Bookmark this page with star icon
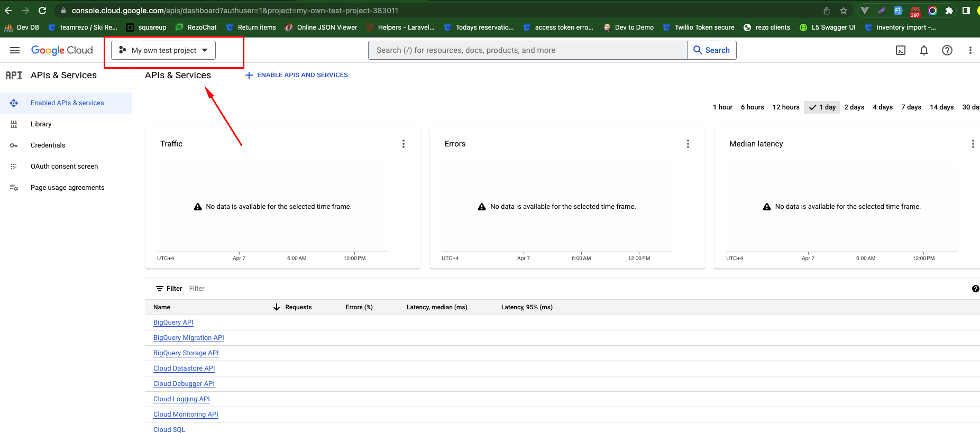The image size is (980, 433). pos(844,11)
